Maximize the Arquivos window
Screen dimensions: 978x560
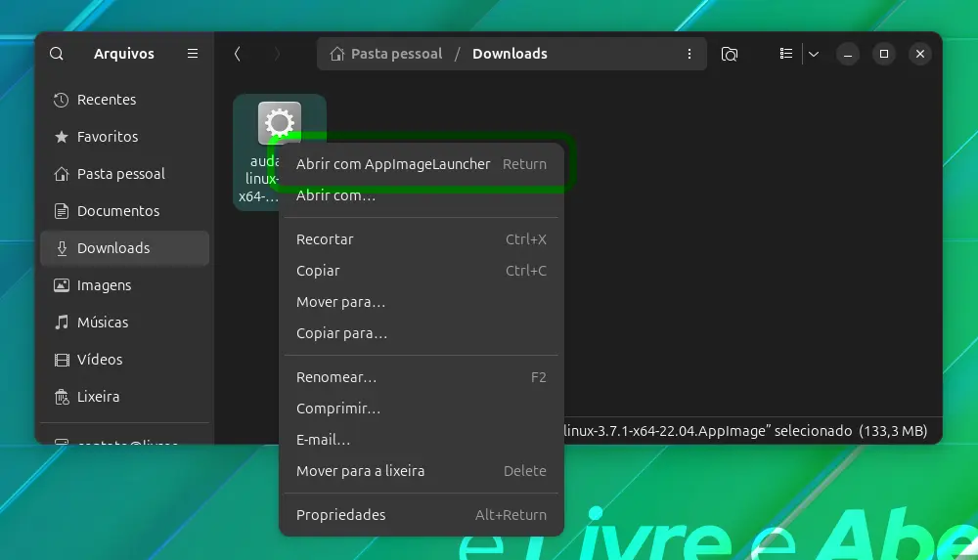[x=884, y=55]
